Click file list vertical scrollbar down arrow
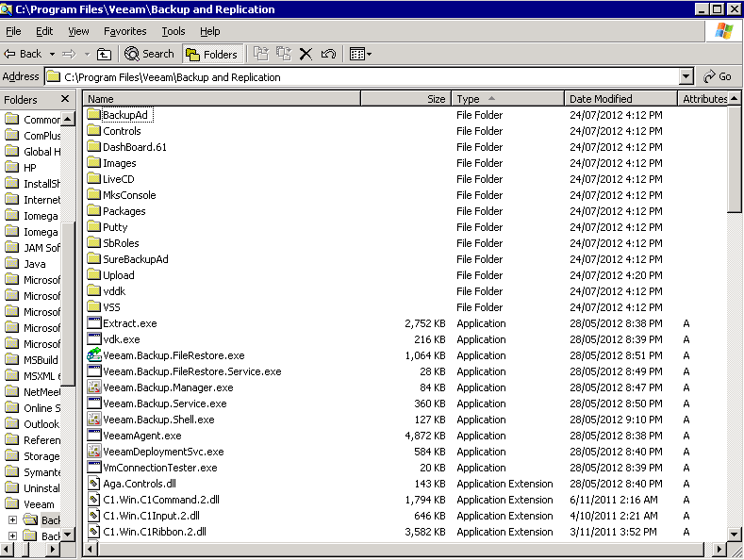 tap(735, 534)
